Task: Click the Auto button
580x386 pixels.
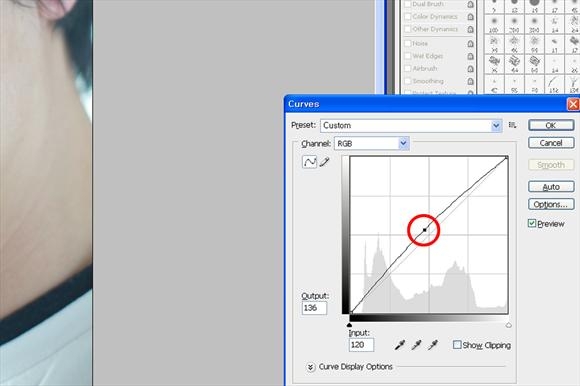Action: click(x=551, y=187)
